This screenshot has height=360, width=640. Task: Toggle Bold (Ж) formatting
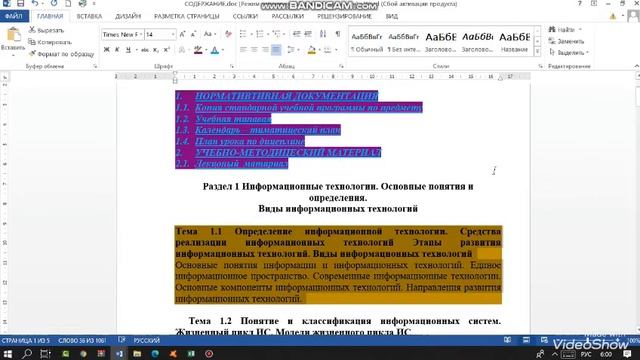click(x=107, y=50)
